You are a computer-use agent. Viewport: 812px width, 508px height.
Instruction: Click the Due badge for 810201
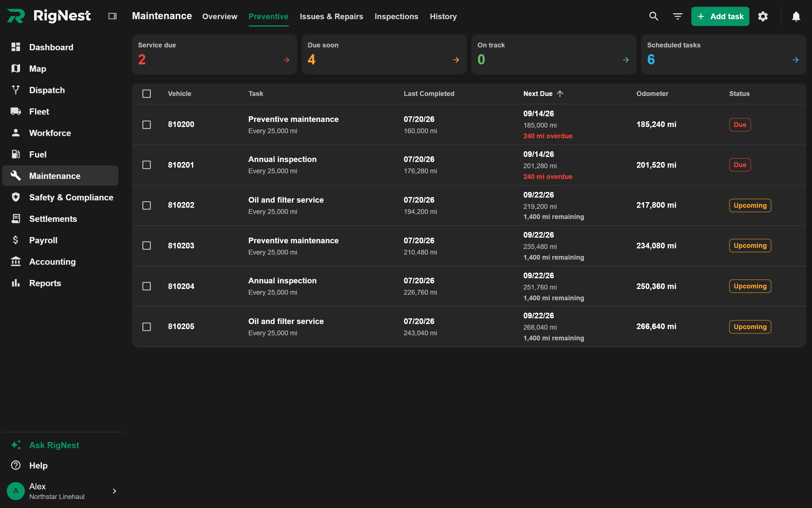click(x=740, y=165)
